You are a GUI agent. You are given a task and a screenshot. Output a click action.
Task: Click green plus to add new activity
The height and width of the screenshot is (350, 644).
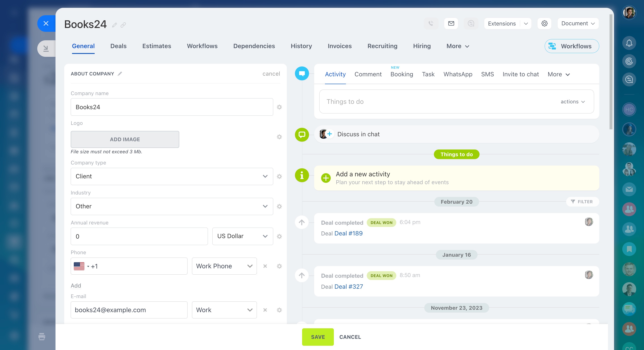(326, 178)
